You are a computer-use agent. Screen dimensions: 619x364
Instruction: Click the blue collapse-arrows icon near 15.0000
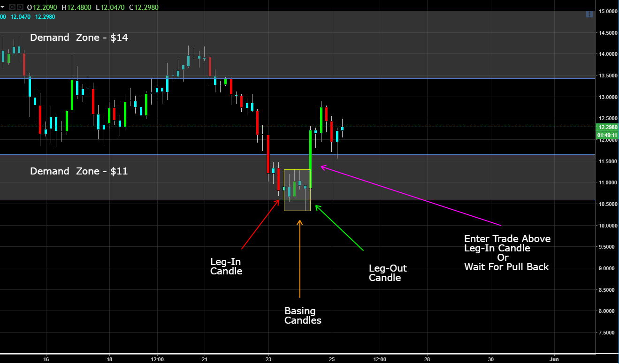pos(589,15)
